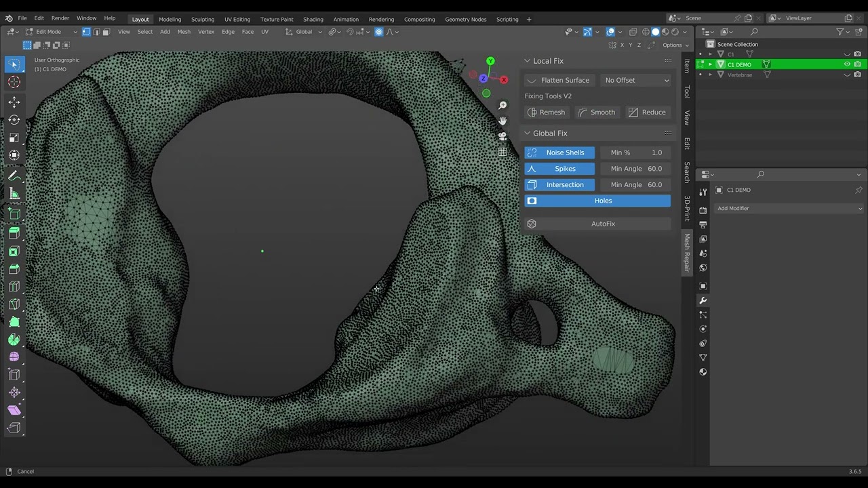Enable edge select mode
The image size is (868, 488).
click(96, 32)
